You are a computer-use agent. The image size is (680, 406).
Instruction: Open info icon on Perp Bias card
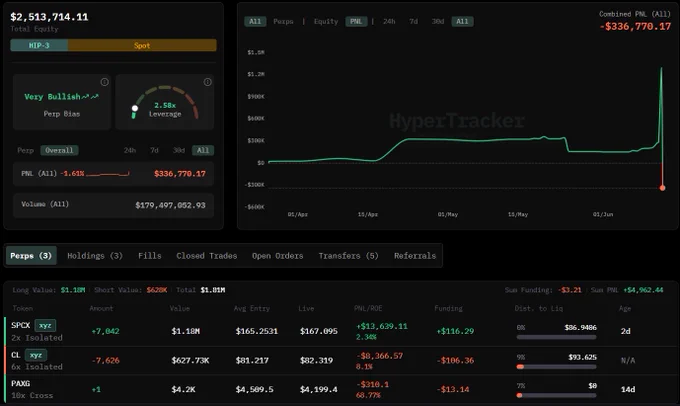105,82
